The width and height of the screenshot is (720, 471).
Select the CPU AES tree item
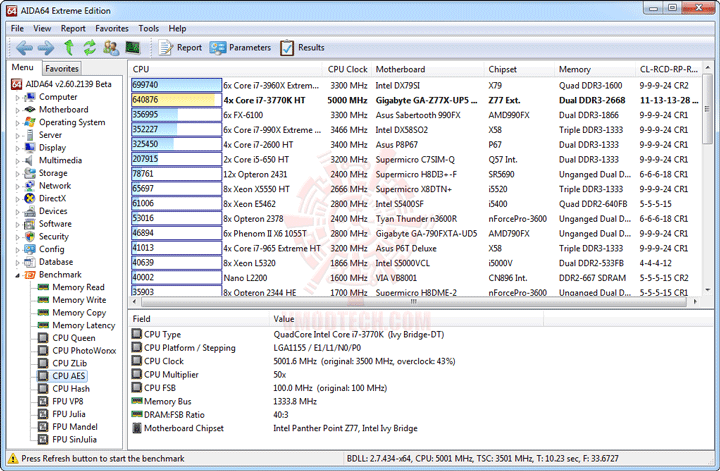[x=68, y=376]
